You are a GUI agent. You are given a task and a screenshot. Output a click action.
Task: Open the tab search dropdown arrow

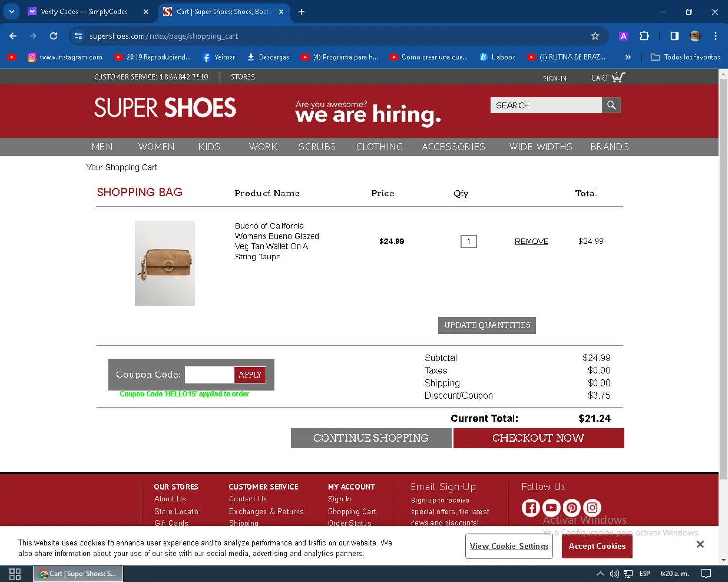pyautogui.click(x=11, y=12)
